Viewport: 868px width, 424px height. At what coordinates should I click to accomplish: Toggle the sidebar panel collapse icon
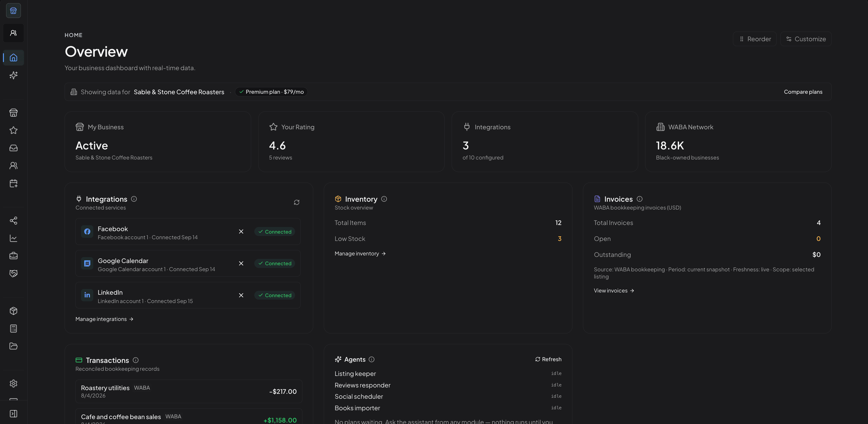coord(14,413)
